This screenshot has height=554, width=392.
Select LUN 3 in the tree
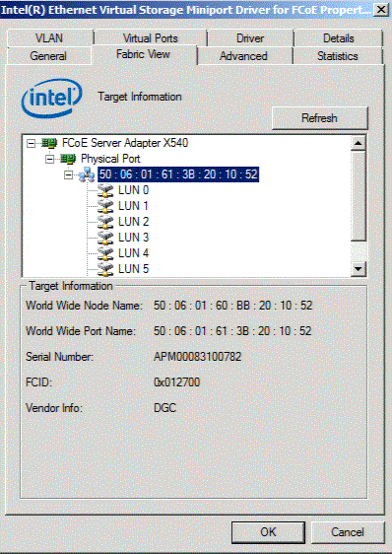click(x=134, y=238)
